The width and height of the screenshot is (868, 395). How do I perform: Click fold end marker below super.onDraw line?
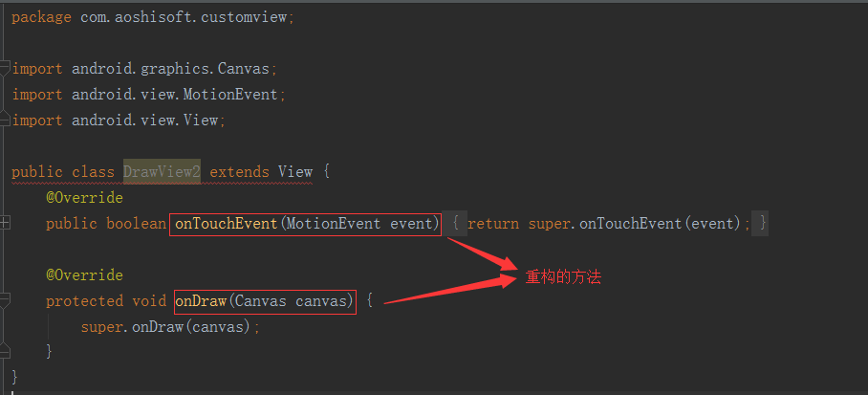click(x=5, y=351)
